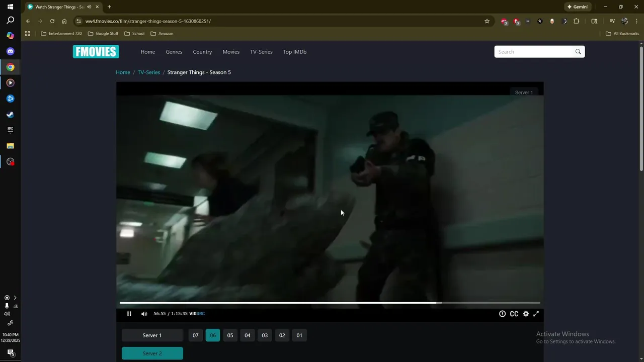
Task: Open the School bookmark folder
Action: (x=134, y=34)
